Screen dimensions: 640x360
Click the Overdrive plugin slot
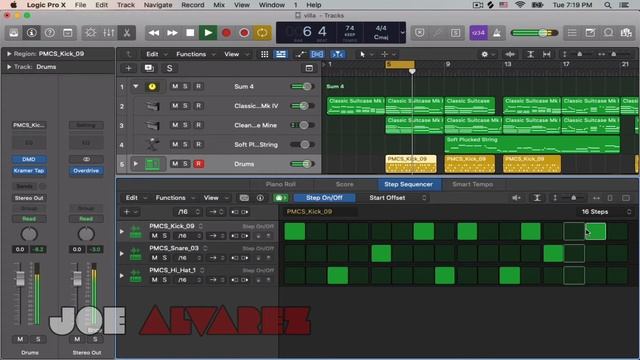click(86, 171)
